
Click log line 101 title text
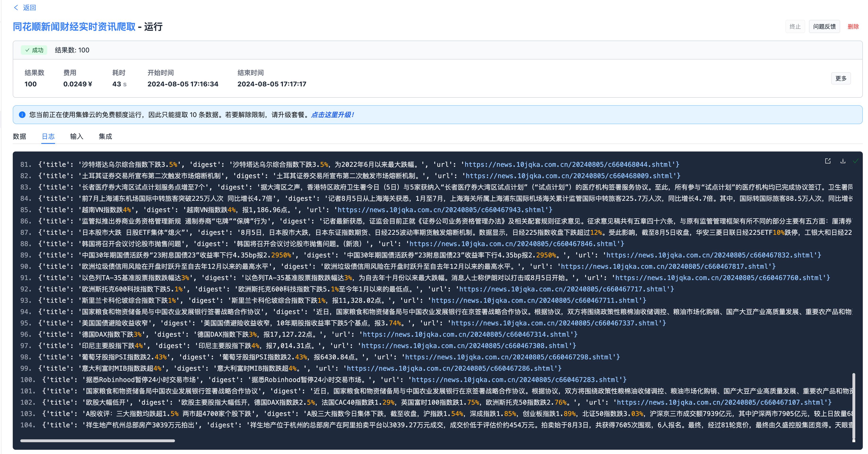(172, 391)
